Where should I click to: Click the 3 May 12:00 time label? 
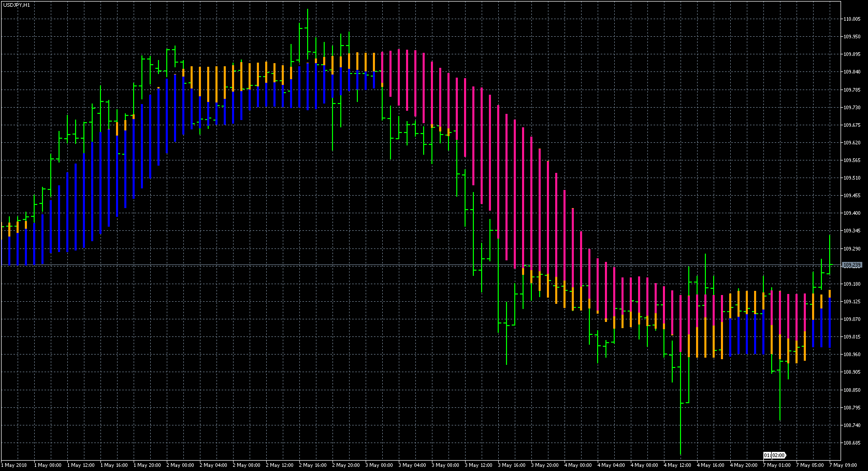(x=479, y=465)
